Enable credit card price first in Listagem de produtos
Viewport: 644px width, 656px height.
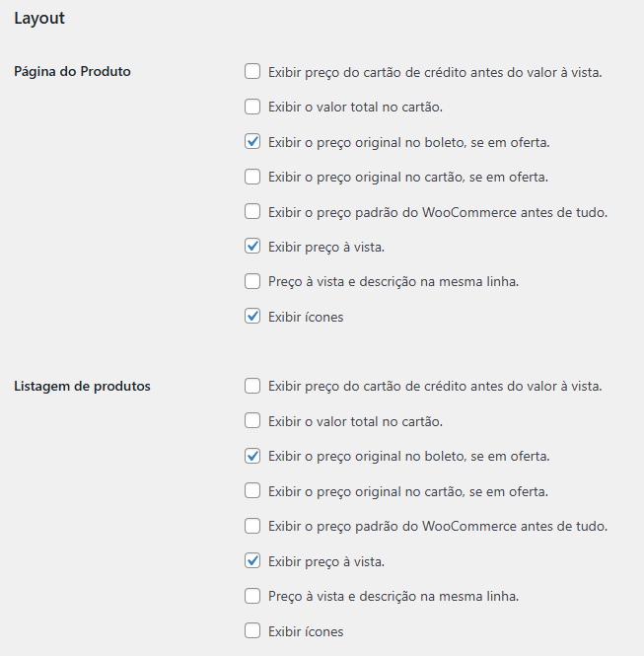pyautogui.click(x=252, y=386)
